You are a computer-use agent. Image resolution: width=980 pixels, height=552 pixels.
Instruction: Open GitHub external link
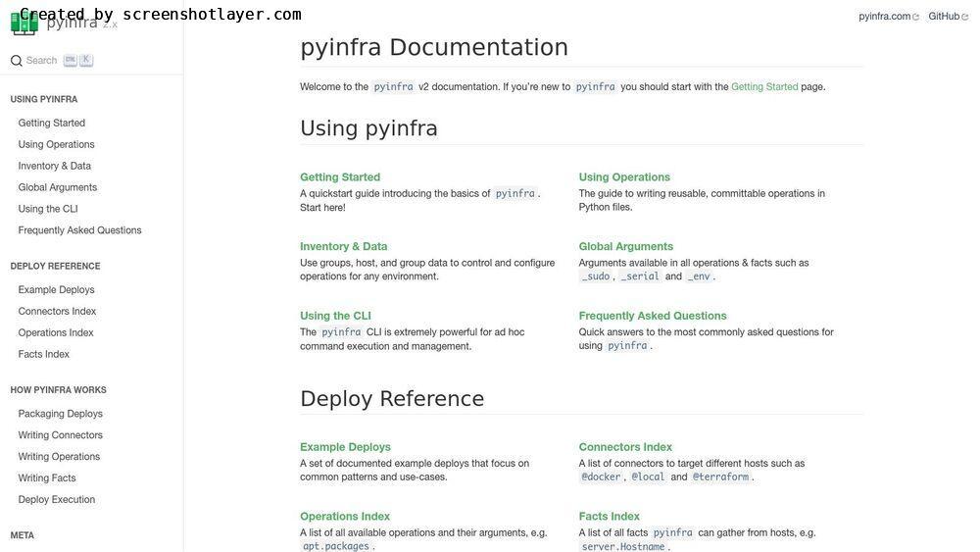[x=948, y=17]
